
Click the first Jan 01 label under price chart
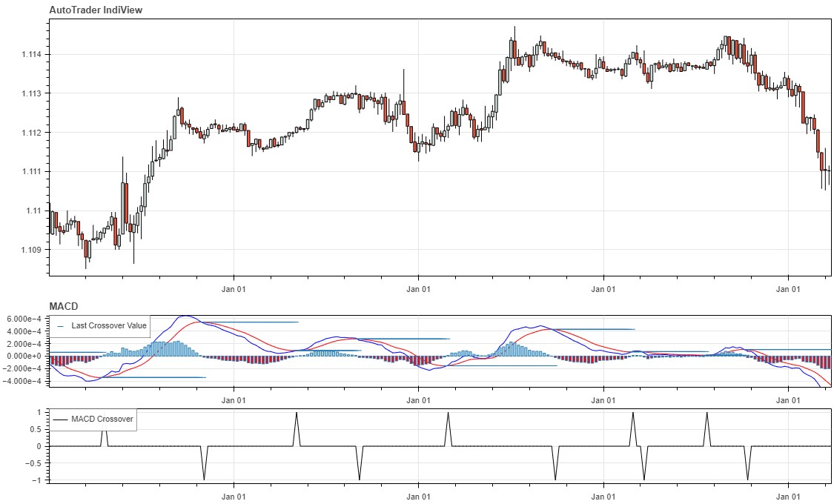click(234, 289)
